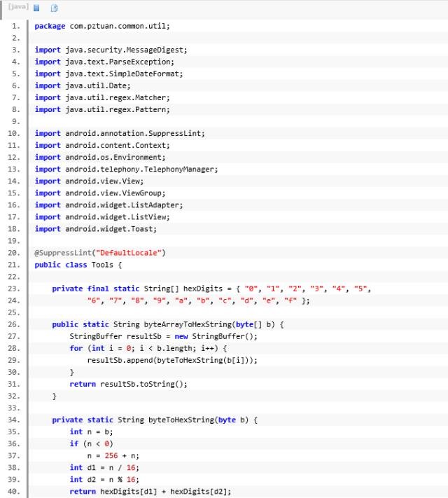The width and height of the screenshot is (448, 498).
Task: Click the return resultSb.toString() statement
Action: pyautogui.click(x=128, y=384)
